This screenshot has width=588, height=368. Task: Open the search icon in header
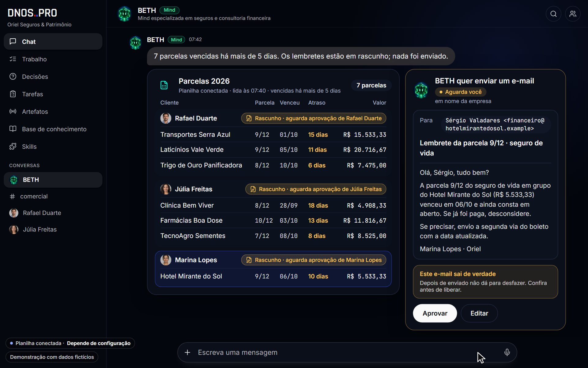pos(553,14)
